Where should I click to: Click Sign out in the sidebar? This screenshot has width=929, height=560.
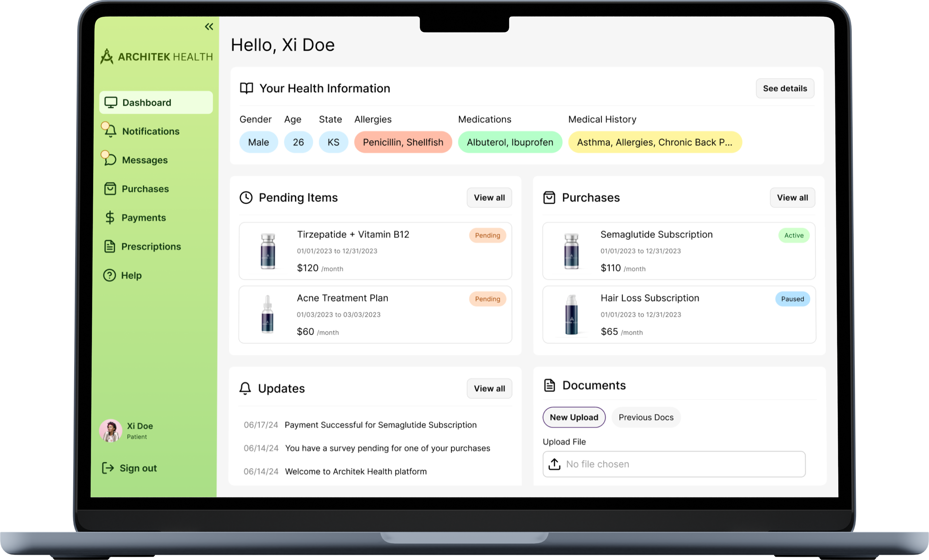coord(129,468)
